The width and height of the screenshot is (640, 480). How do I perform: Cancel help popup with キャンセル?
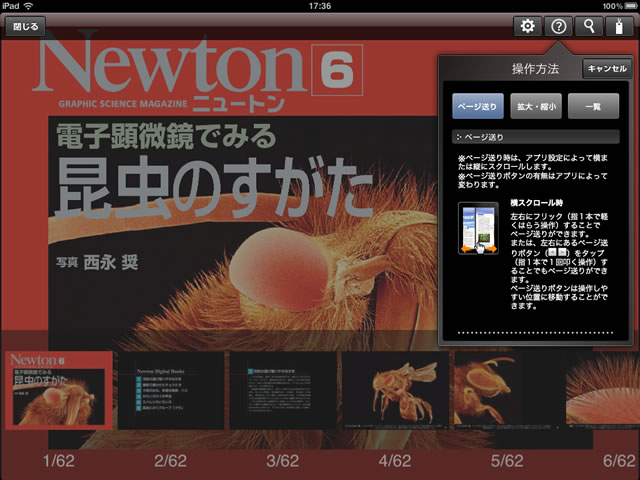click(x=607, y=69)
